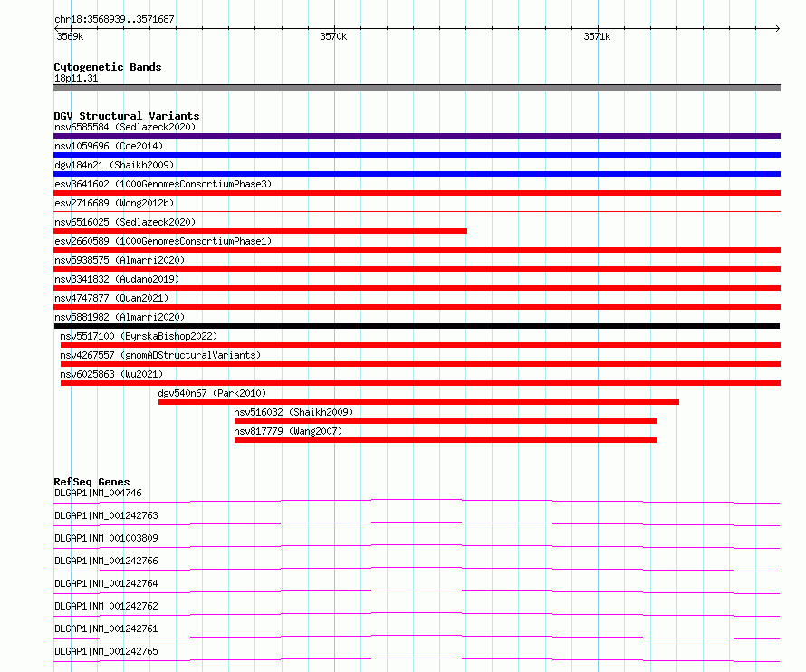Select the red bar under nsv5517100
Image resolution: width=806 pixels, height=672 pixels.
pos(420,345)
